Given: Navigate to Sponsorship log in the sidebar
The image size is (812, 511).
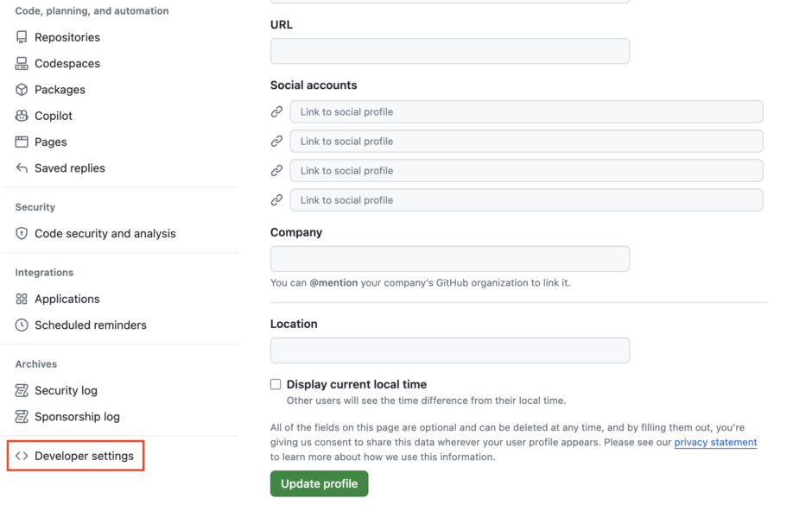Looking at the screenshot, I should [x=22, y=416].
